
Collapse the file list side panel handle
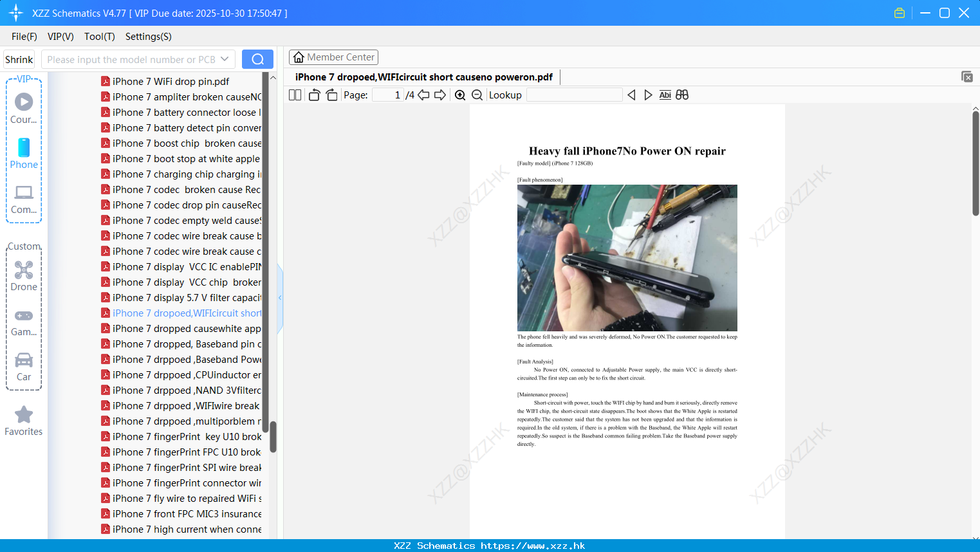click(x=280, y=298)
